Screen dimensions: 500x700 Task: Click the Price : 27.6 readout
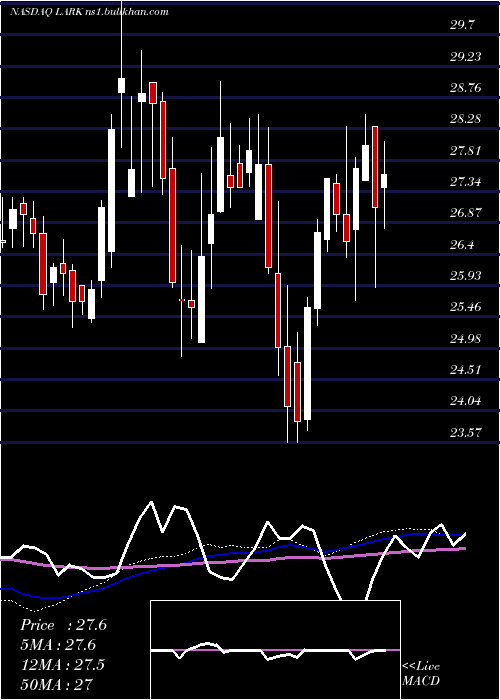(x=63, y=625)
